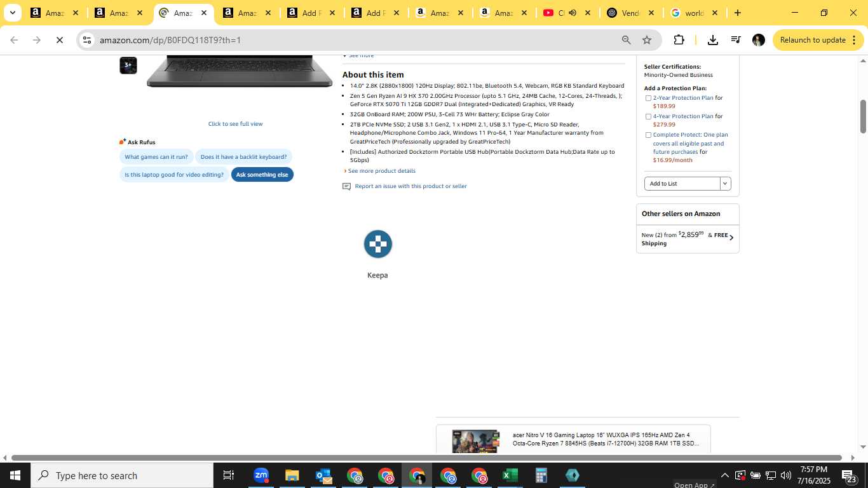Open the zoom magnifier in address bar

pyautogui.click(x=627, y=40)
